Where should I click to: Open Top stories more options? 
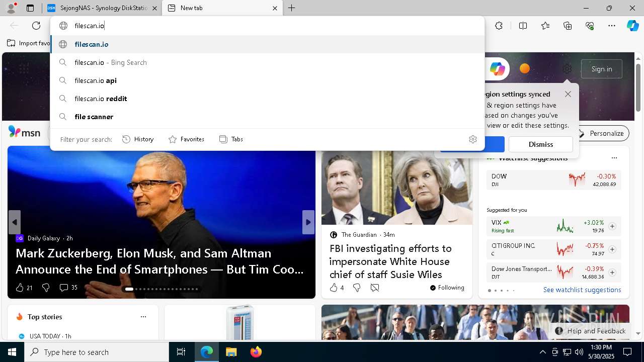point(143,317)
